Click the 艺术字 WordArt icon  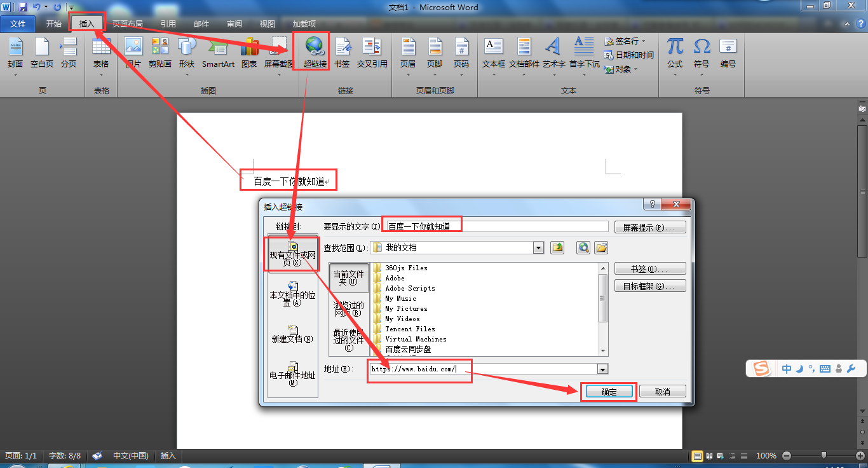(x=553, y=52)
